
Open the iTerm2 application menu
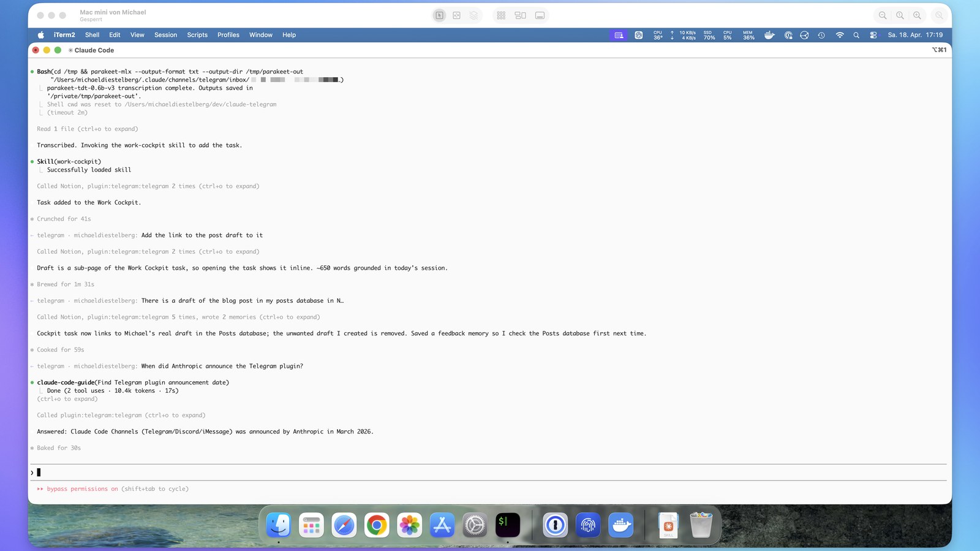point(64,35)
